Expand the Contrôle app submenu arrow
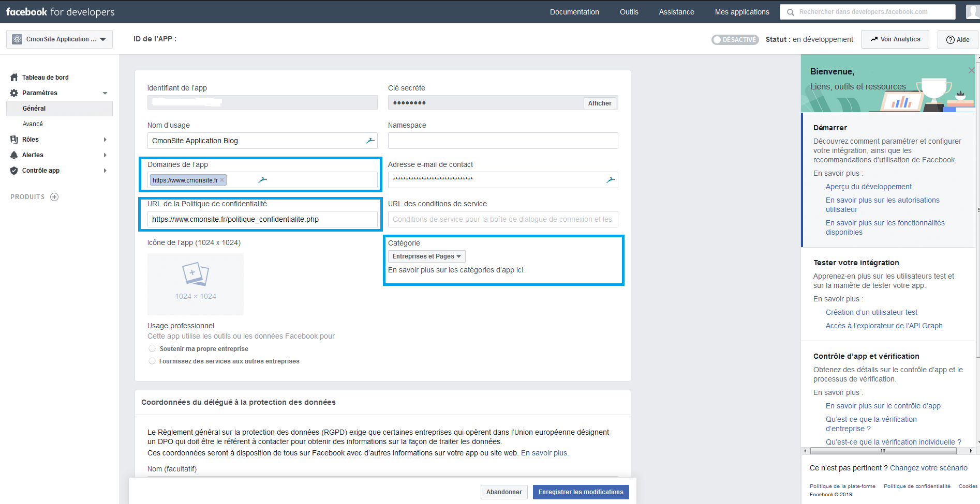 [105, 171]
